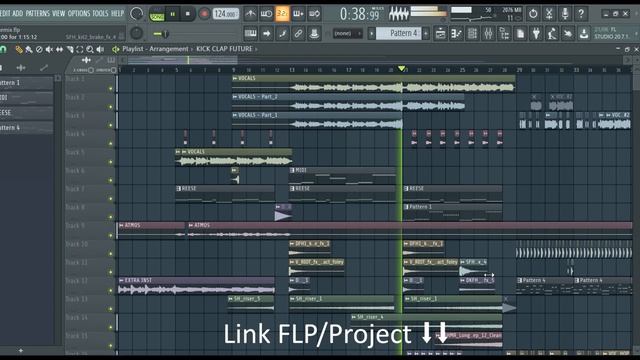
Task: Toggle blend recording overdub button
Action: [x=298, y=13]
